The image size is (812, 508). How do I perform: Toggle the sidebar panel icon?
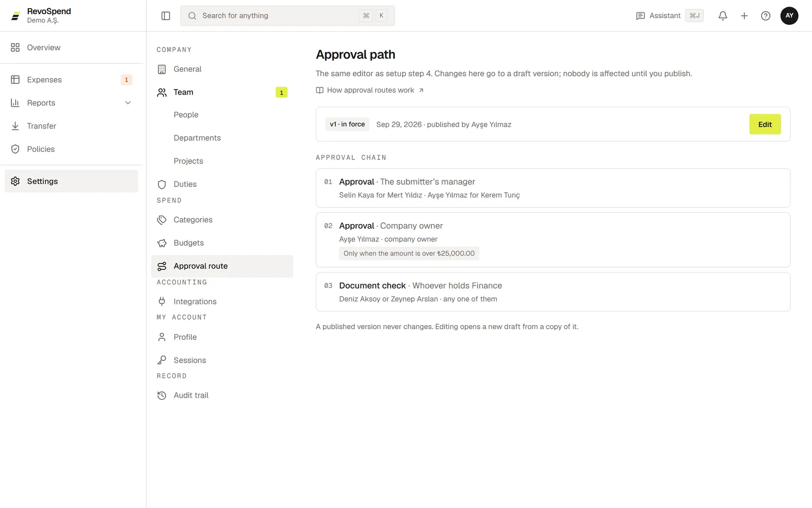[165, 16]
